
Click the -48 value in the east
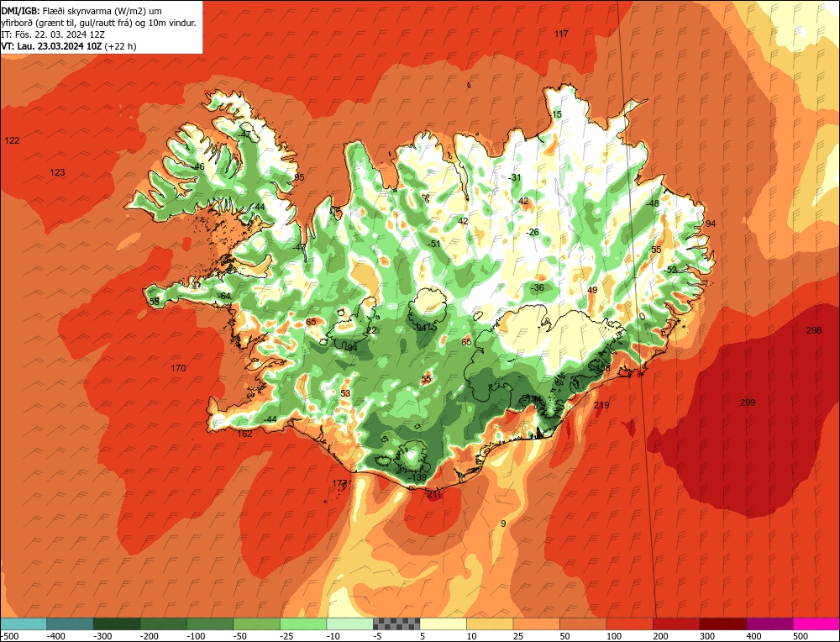coord(653,203)
